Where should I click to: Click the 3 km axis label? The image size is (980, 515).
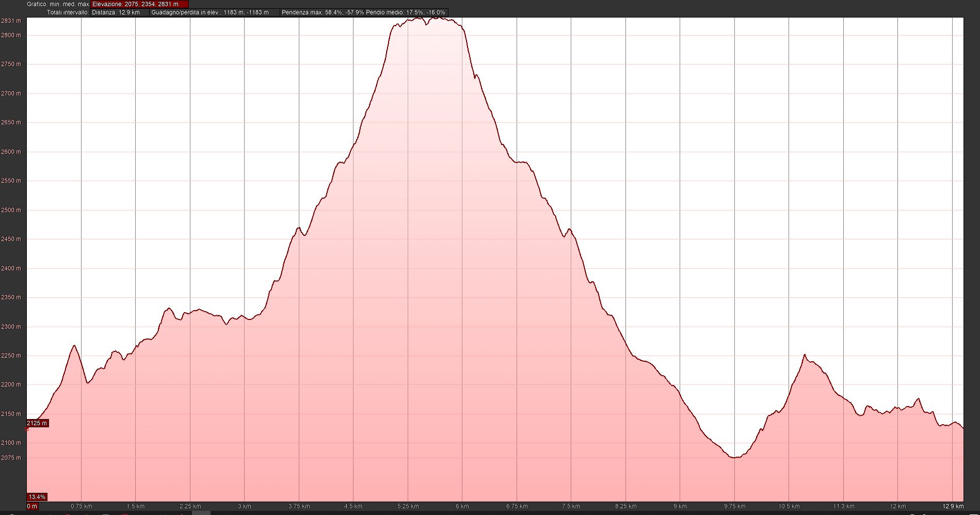(x=245, y=506)
